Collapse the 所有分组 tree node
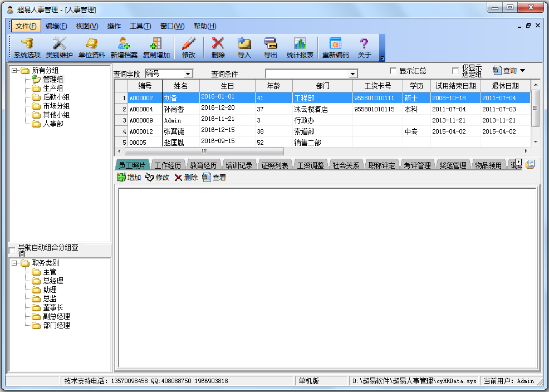The image size is (549, 392). coord(14,70)
